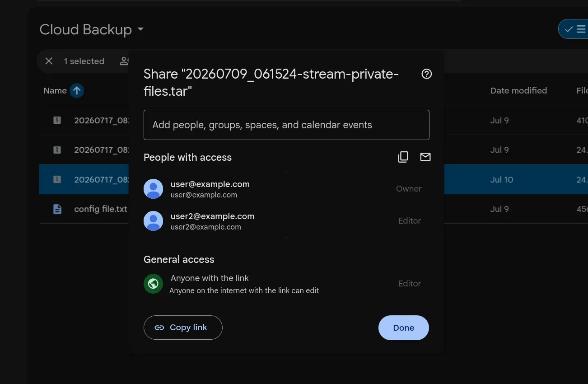Click the Owner role label
This screenshot has height=384, width=588.
point(409,189)
